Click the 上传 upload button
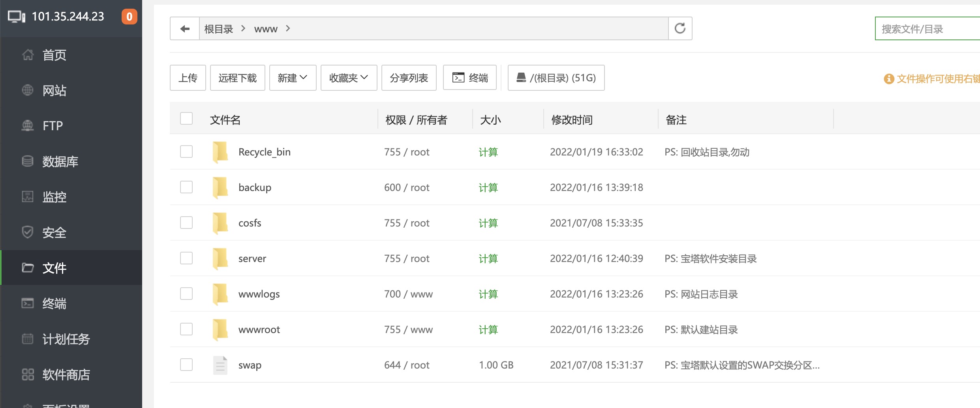This screenshot has width=980, height=408. pos(188,78)
